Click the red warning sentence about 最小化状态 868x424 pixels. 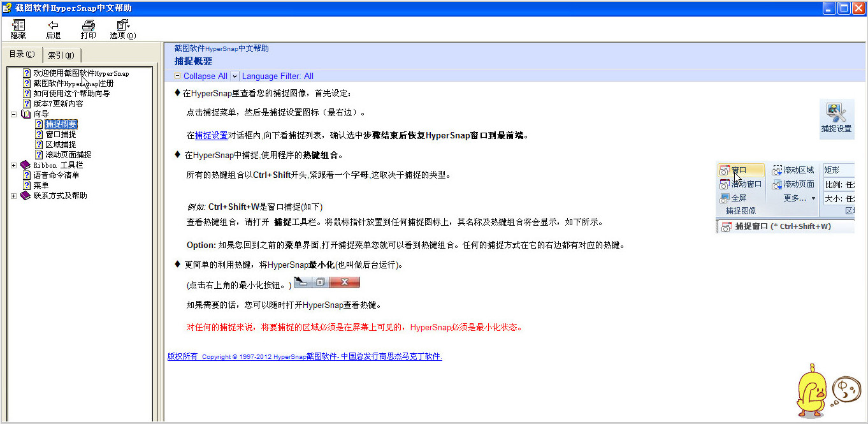[355, 328]
